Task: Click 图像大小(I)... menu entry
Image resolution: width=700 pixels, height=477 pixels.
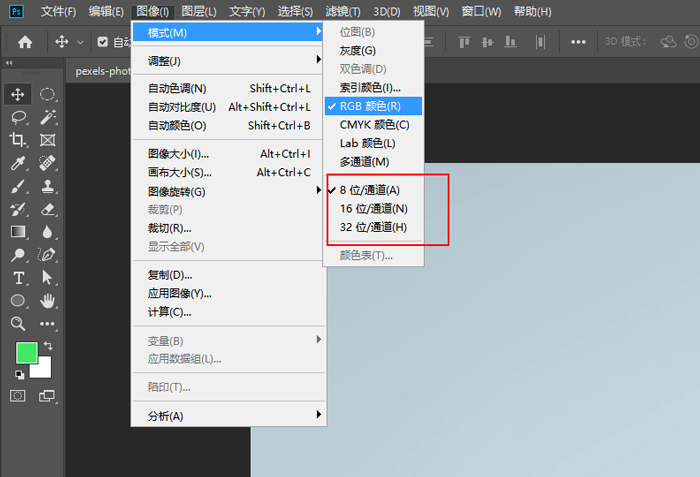Action: pos(228,154)
